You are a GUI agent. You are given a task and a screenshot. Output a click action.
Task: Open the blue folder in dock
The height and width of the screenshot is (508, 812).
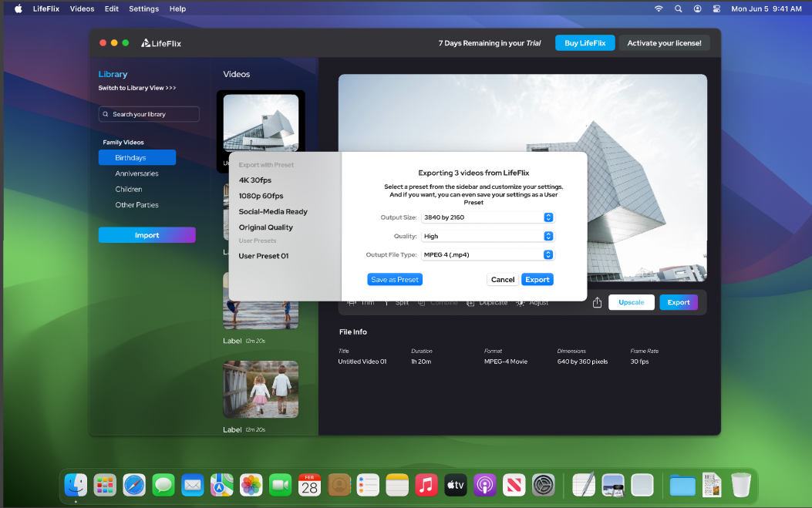pos(682,486)
